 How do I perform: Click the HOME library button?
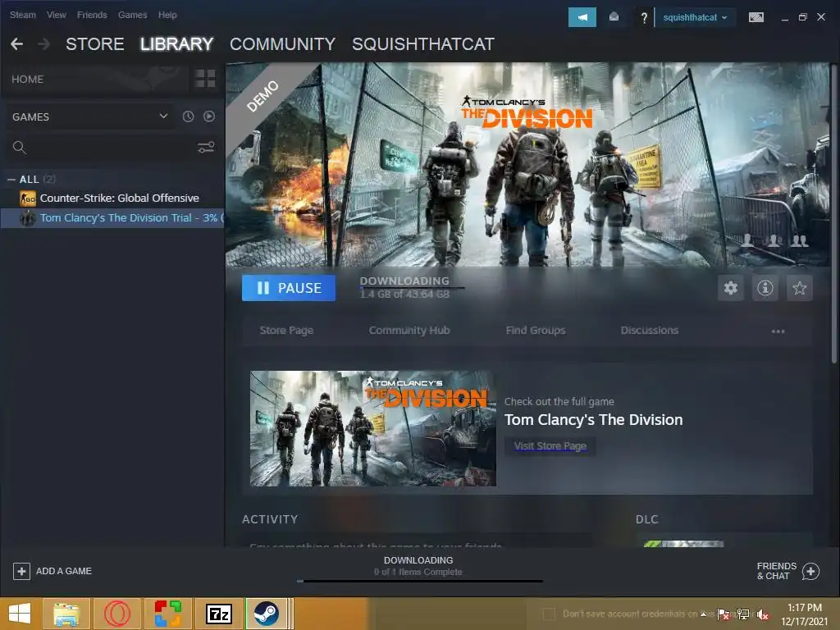pos(27,80)
